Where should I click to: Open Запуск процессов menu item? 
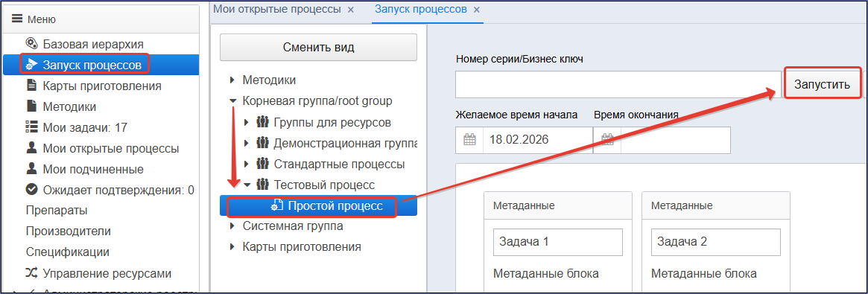pyautogui.click(x=101, y=65)
